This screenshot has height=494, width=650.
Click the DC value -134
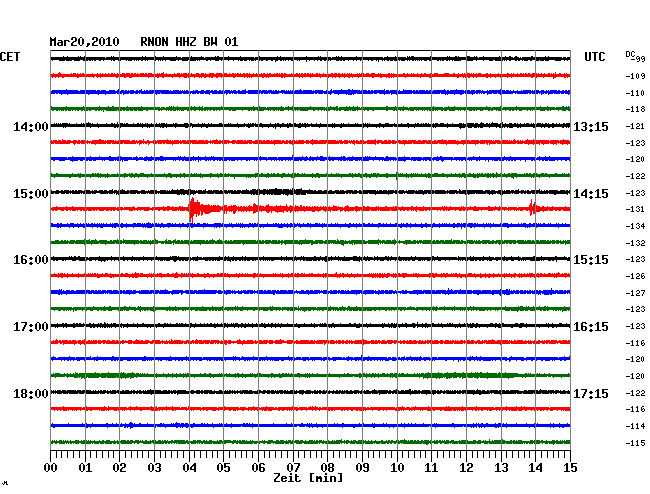point(635,226)
